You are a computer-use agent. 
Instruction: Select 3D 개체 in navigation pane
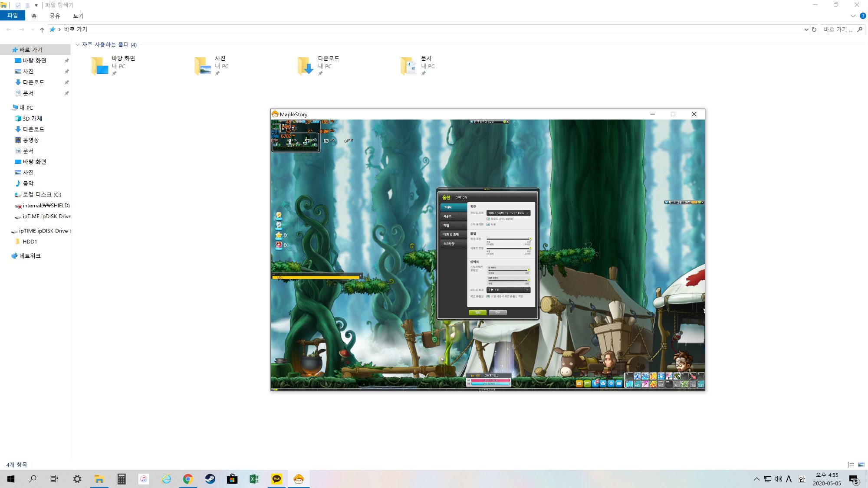click(29, 118)
